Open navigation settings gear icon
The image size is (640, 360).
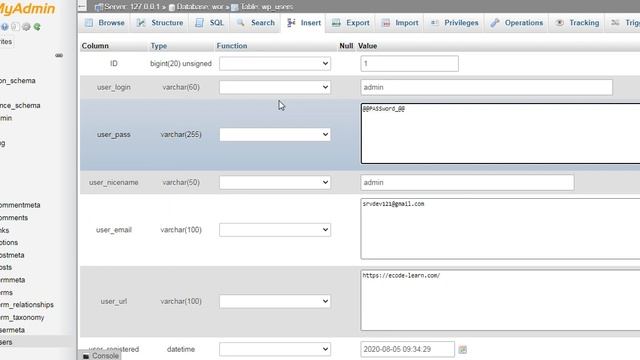26,27
